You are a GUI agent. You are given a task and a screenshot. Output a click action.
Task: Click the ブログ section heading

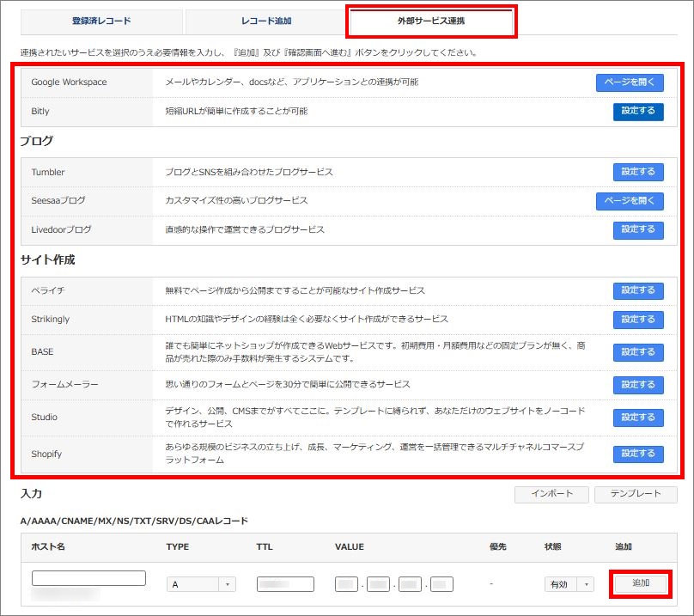(x=37, y=141)
